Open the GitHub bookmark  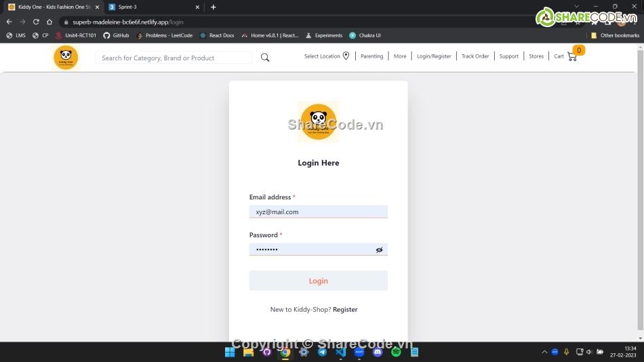point(116,35)
